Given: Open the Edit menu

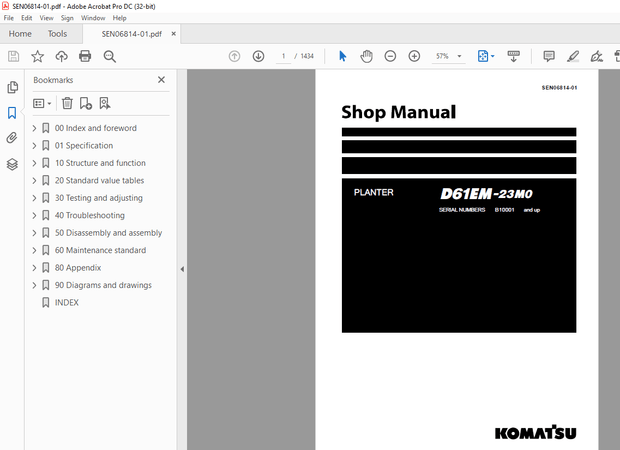Looking at the screenshot, I should pos(26,18).
